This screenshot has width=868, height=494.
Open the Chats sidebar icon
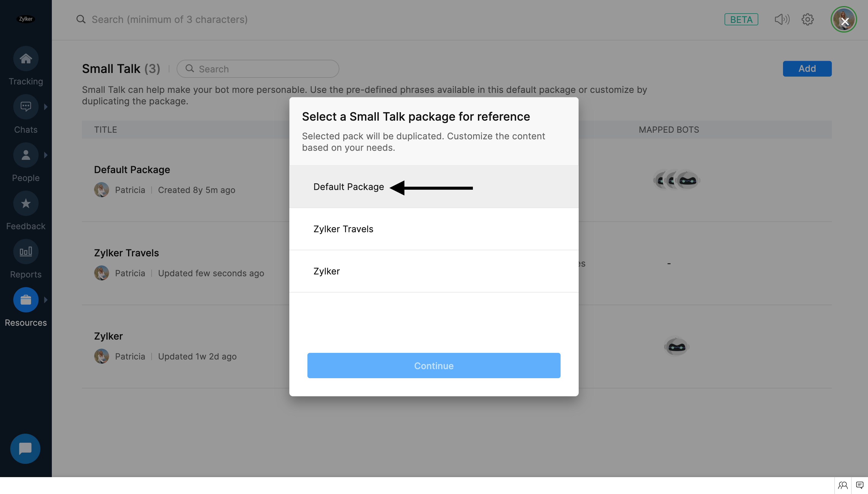coord(26,107)
